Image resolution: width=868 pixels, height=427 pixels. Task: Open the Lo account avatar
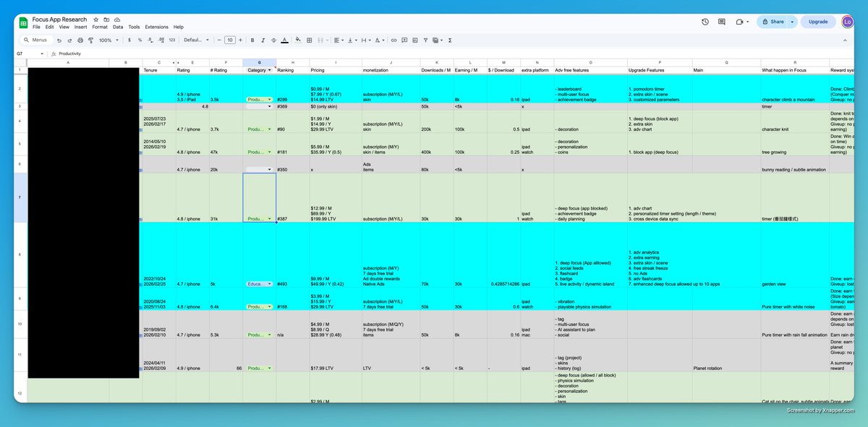point(849,22)
